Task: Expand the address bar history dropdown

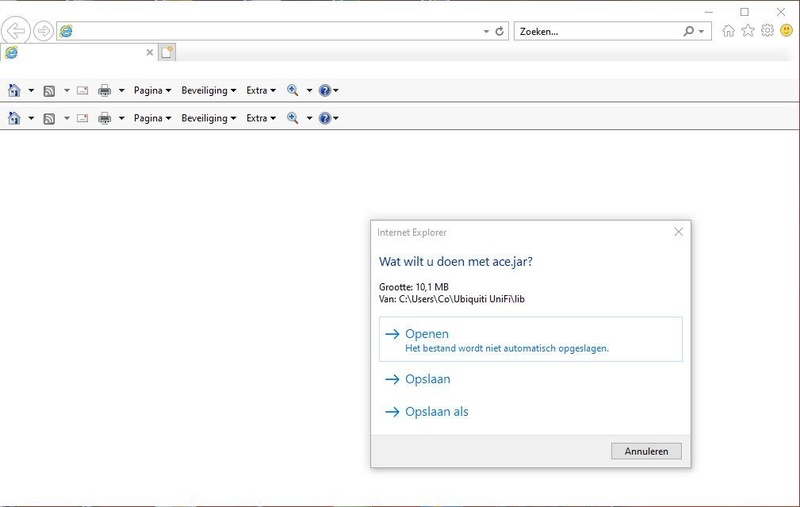Action: coord(486,32)
